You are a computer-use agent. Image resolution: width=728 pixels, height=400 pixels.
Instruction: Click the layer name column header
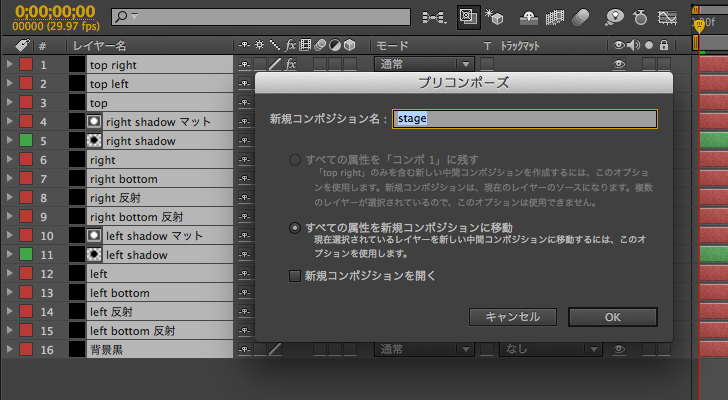click(100, 46)
